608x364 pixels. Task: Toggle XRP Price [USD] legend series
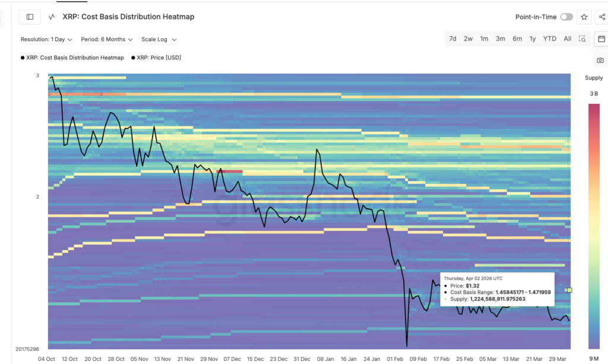click(x=156, y=58)
